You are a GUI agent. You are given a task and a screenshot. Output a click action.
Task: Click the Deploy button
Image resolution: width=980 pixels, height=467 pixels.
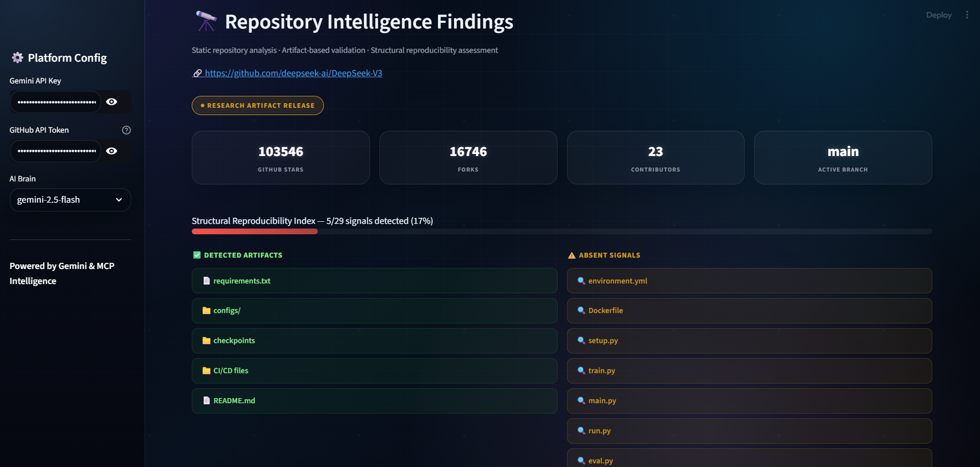(939, 15)
